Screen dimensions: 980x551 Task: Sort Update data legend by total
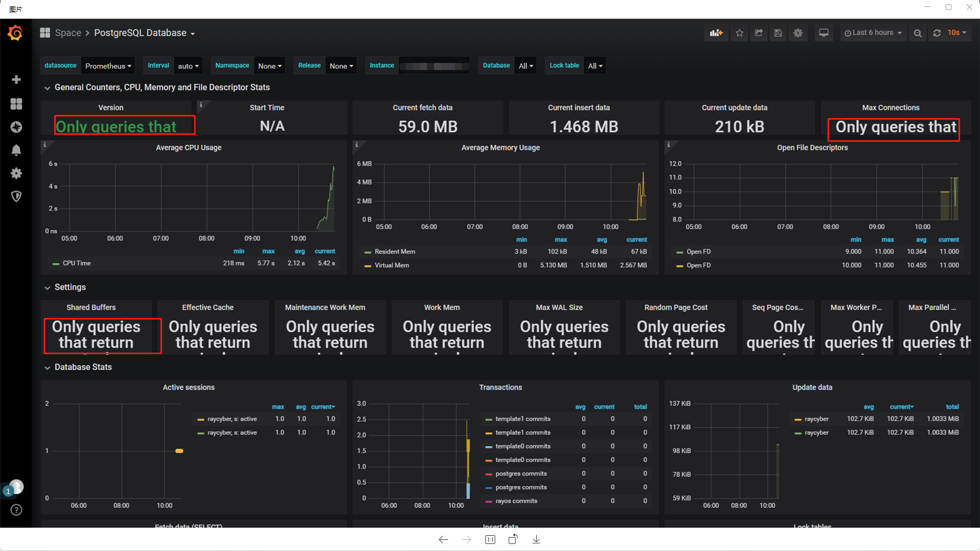[952, 407]
